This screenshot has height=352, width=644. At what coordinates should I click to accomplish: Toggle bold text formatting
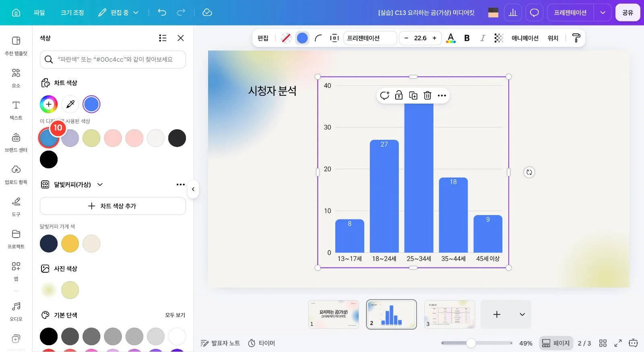(x=467, y=38)
